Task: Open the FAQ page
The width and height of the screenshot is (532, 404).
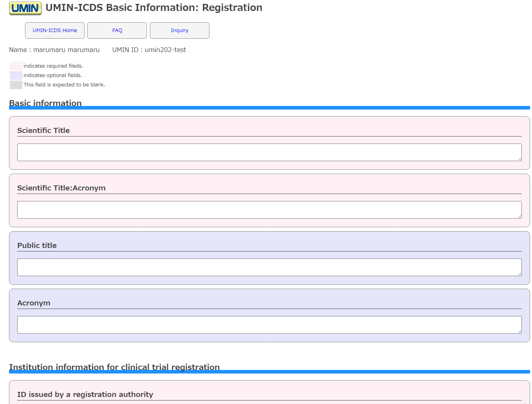Action: (x=117, y=31)
